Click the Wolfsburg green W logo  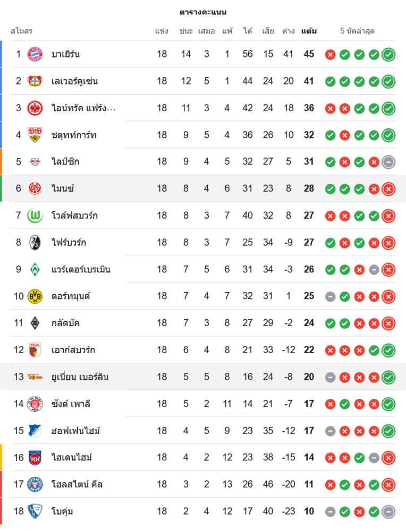coord(35,215)
